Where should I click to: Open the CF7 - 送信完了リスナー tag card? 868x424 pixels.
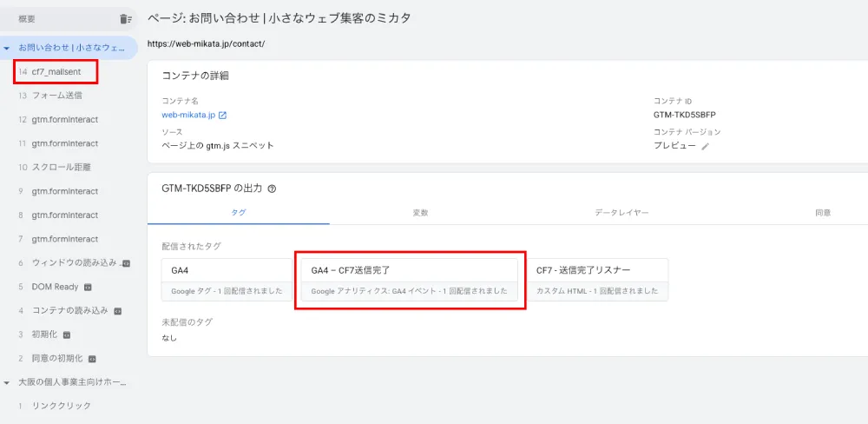click(x=598, y=280)
